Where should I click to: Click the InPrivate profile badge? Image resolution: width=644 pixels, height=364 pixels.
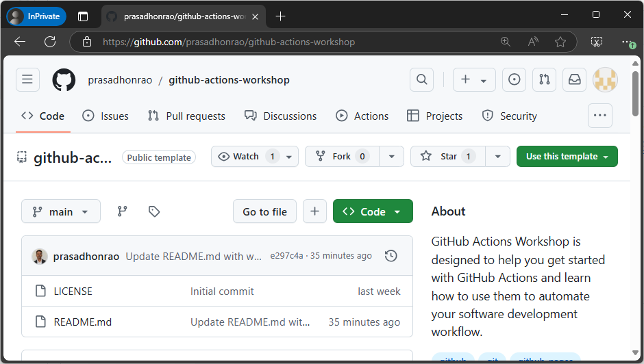pos(36,16)
